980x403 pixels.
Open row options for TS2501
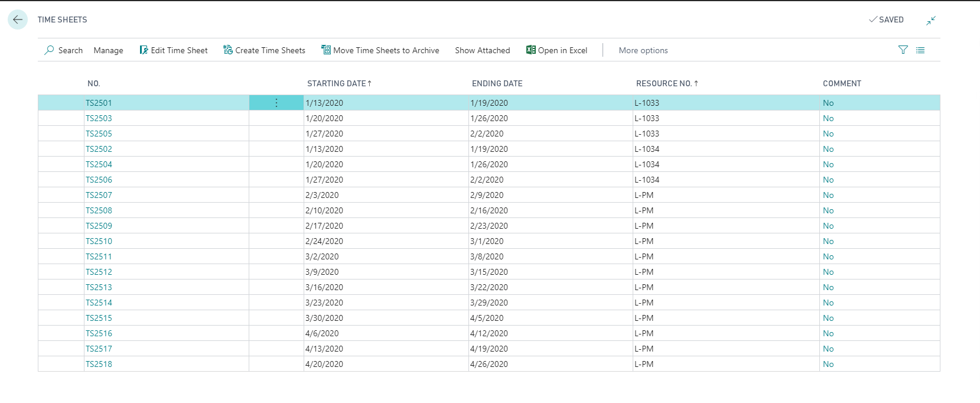(276, 103)
